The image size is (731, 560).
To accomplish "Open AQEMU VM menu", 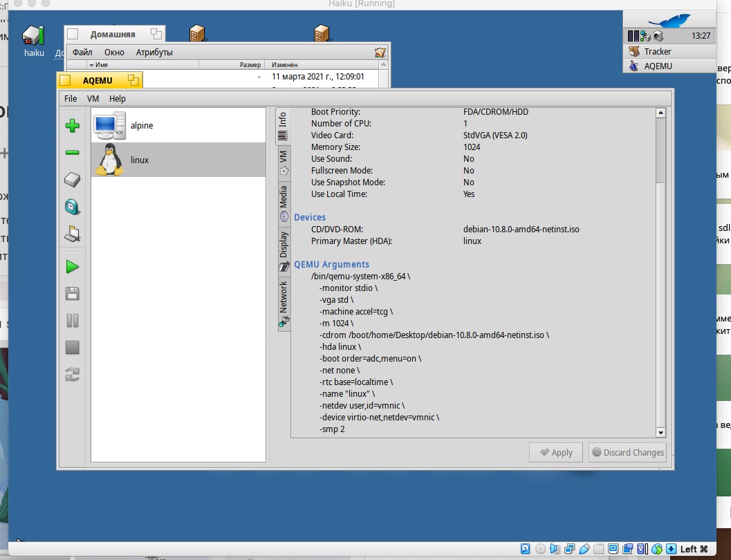I will 93,98.
